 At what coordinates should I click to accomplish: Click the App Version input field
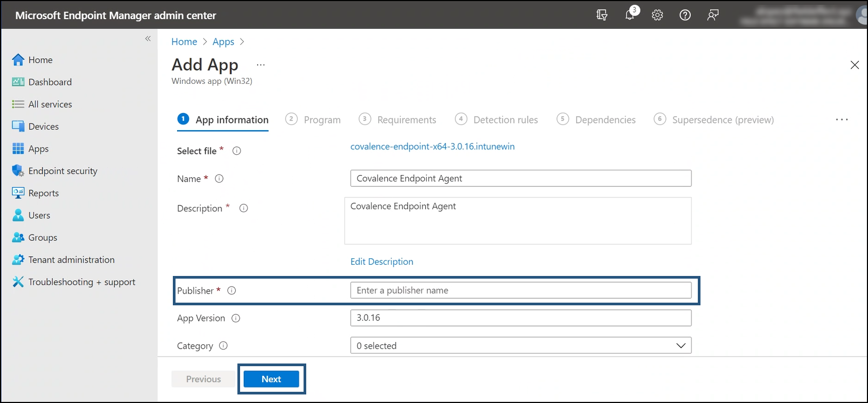[521, 318]
